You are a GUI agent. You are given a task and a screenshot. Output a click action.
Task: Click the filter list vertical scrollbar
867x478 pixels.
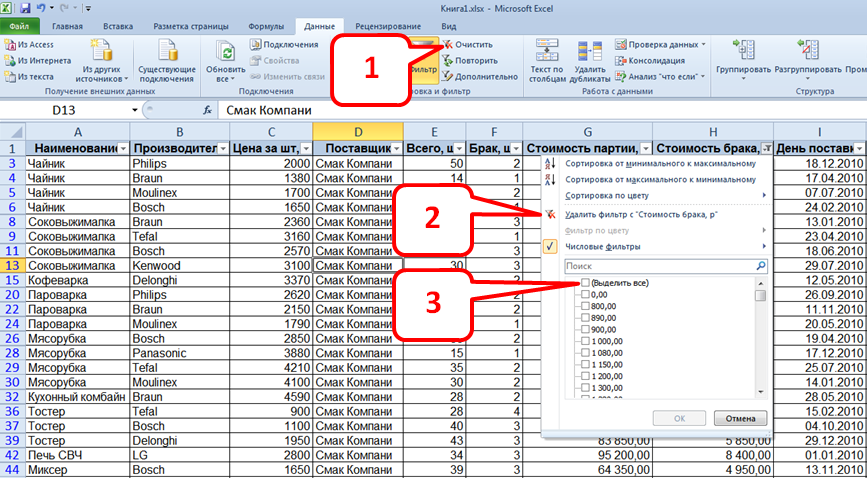(761, 340)
